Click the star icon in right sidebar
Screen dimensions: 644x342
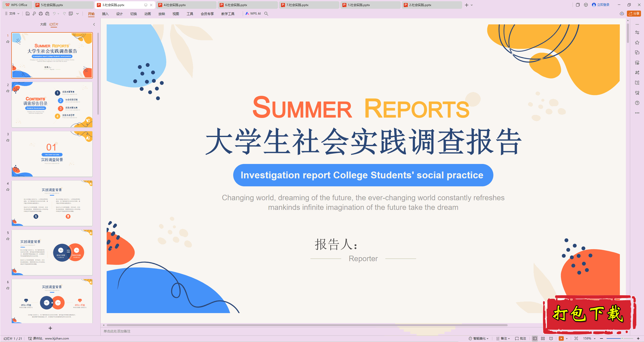coord(637,42)
